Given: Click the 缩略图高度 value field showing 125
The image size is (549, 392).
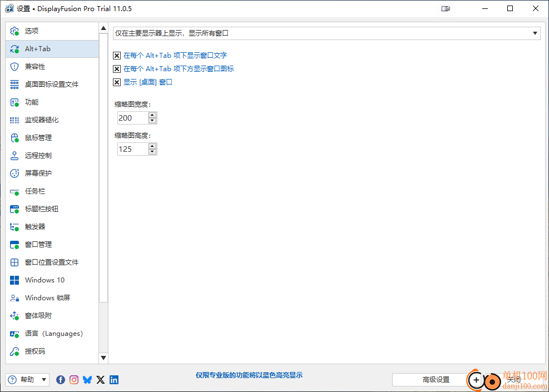Looking at the screenshot, I should tap(133, 149).
